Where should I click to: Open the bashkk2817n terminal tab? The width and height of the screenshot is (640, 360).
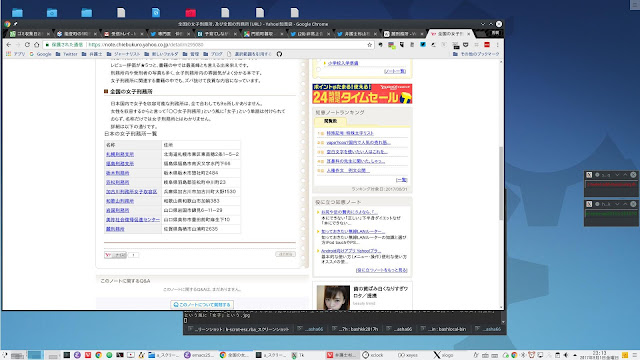(x=355, y=329)
